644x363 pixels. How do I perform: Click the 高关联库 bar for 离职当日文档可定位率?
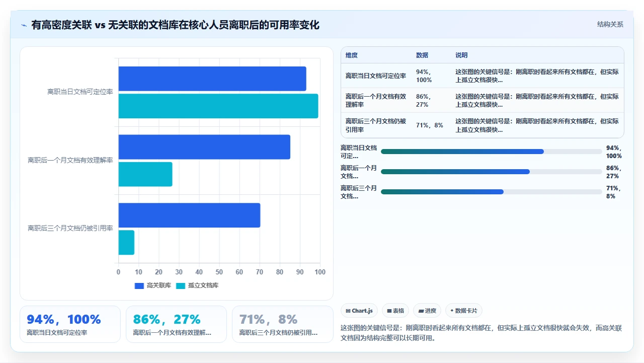coord(212,79)
